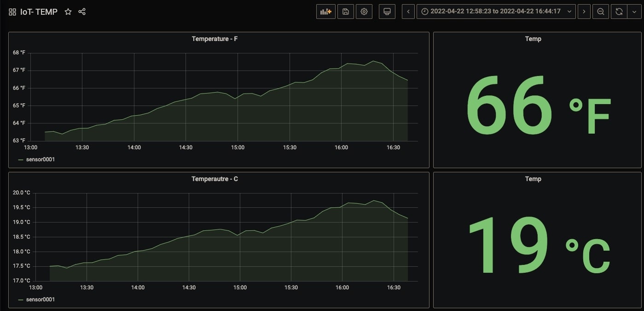644x311 pixels.
Task: Click 65 °F axis label
Action: pyautogui.click(x=19, y=106)
